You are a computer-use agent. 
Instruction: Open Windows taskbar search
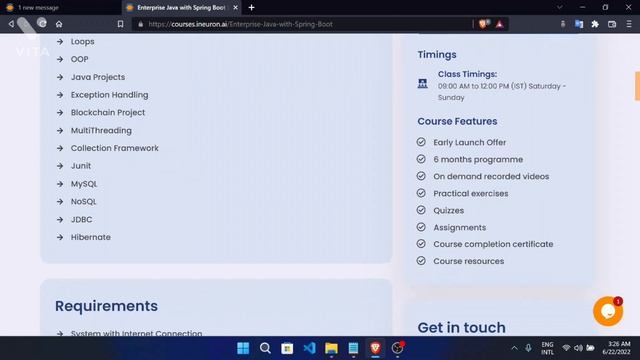click(x=265, y=348)
